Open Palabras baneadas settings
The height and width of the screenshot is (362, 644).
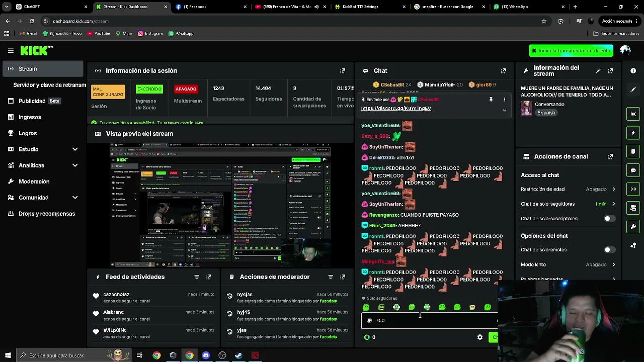click(x=568, y=279)
